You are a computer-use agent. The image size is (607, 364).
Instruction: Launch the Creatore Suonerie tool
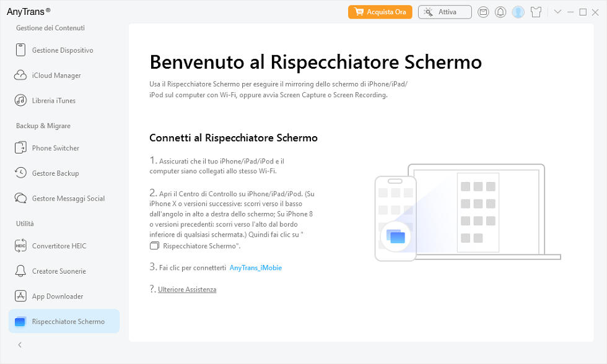(58, 271)
